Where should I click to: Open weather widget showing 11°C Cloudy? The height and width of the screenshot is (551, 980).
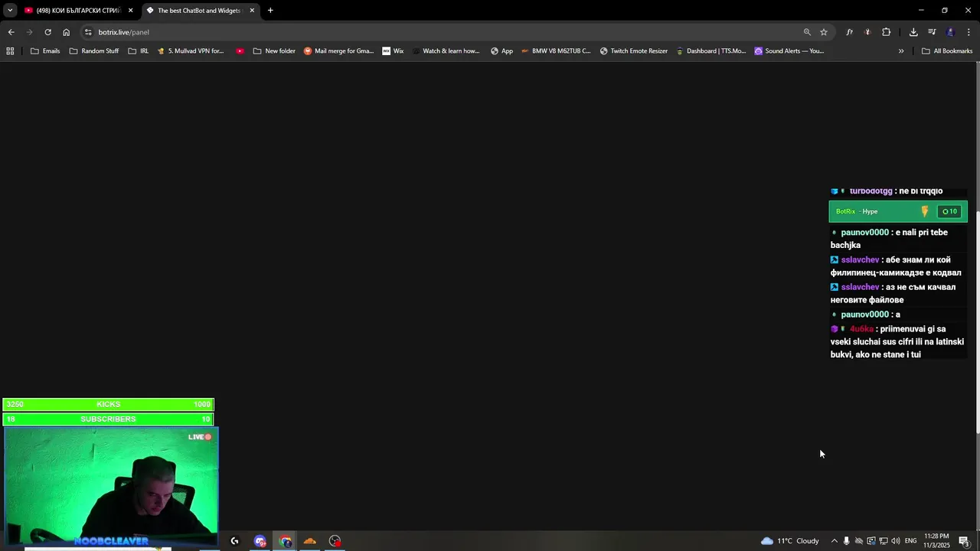click(x=789, y=541)
